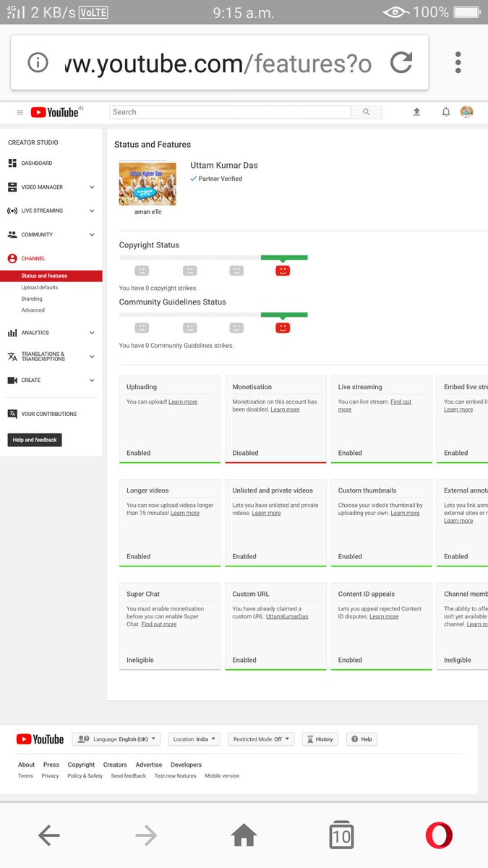
Task: Click the Community sidebar icon
Action: (12, 235)
